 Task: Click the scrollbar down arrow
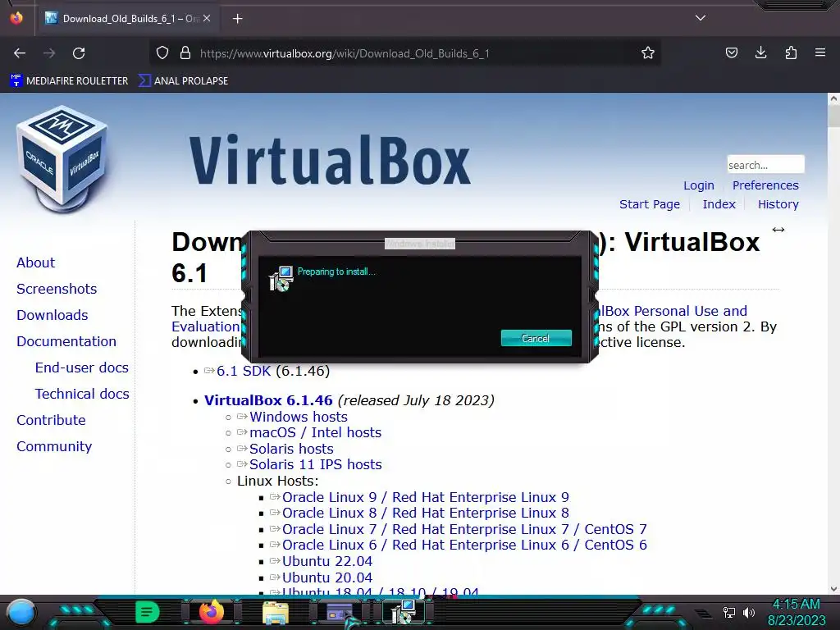tap(833, 589)
